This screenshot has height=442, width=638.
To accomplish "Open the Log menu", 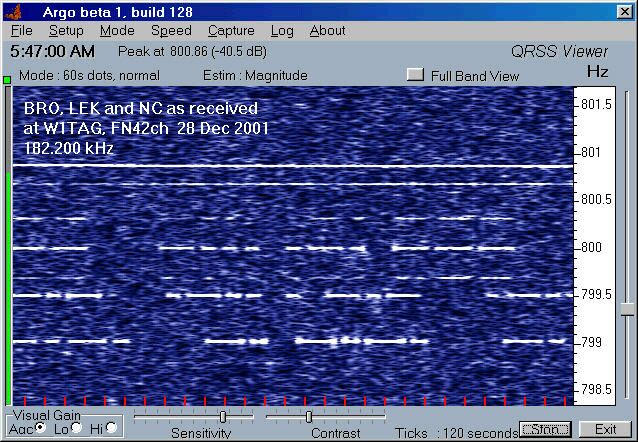I will [x=282, y=31].
